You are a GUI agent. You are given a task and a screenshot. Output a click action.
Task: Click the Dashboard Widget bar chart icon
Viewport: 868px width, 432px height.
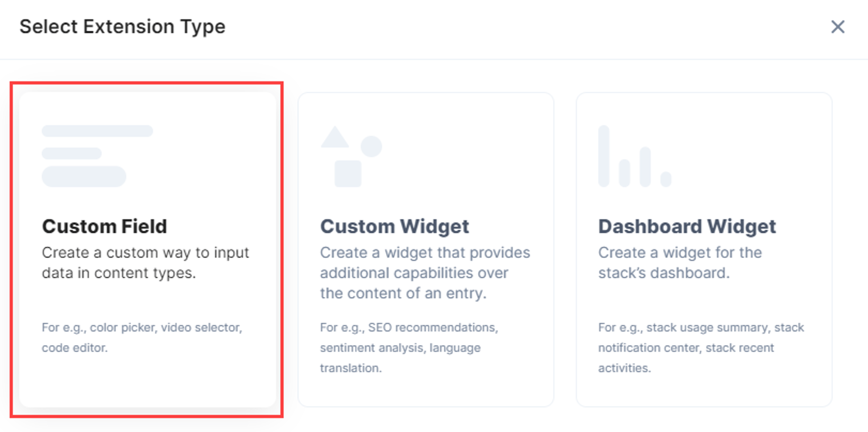[x=635, y=156]
